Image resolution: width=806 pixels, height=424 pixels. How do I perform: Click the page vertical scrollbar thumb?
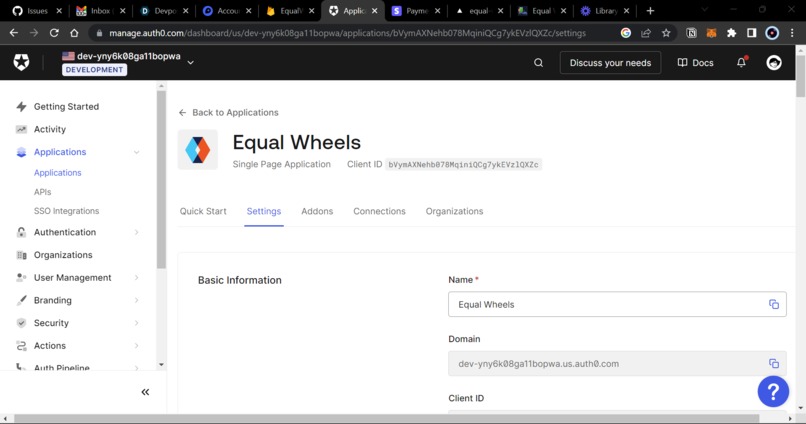pos(800,75)
